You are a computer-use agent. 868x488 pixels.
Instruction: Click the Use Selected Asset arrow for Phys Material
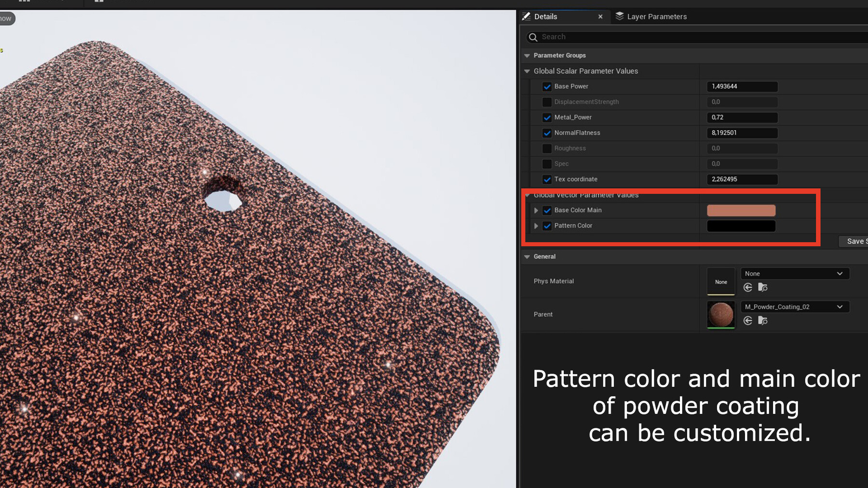point(748,287)
